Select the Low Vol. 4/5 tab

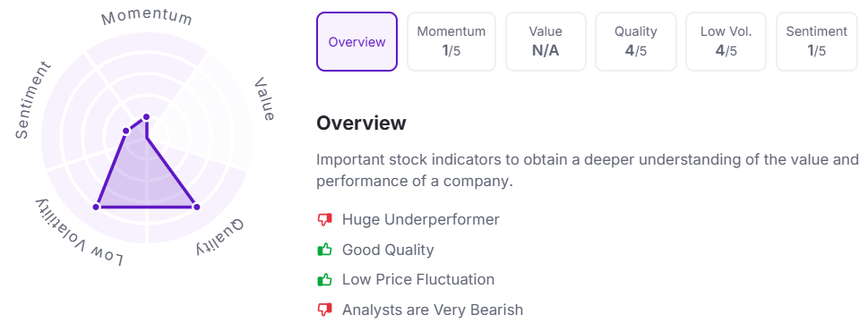pyautogui.click(x=726, y=41)
